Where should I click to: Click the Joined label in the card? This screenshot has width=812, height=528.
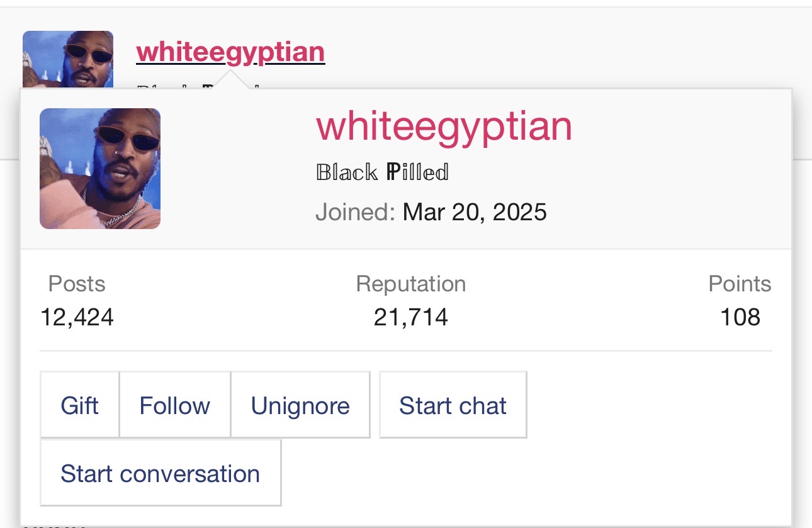(x=355, y=212)
